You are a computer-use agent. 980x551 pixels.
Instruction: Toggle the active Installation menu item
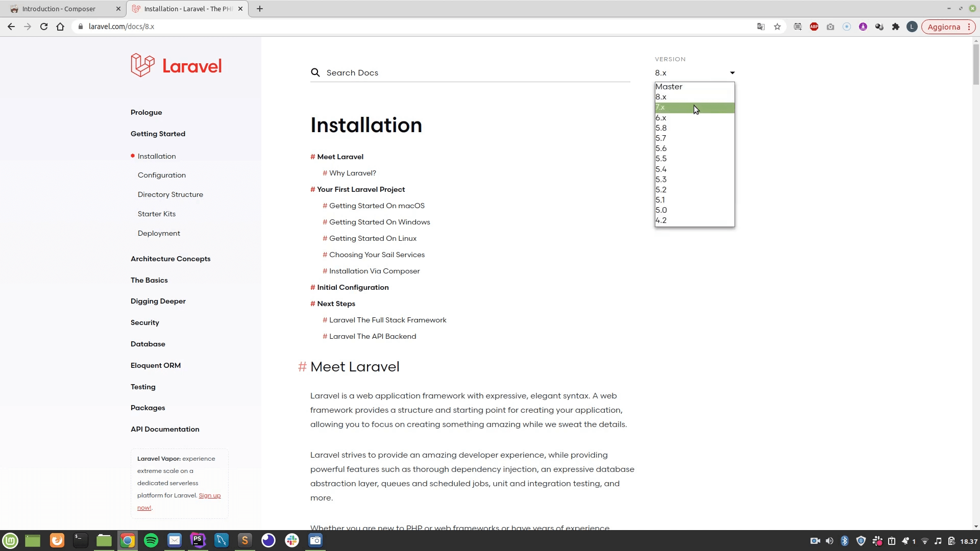[156, 156]
